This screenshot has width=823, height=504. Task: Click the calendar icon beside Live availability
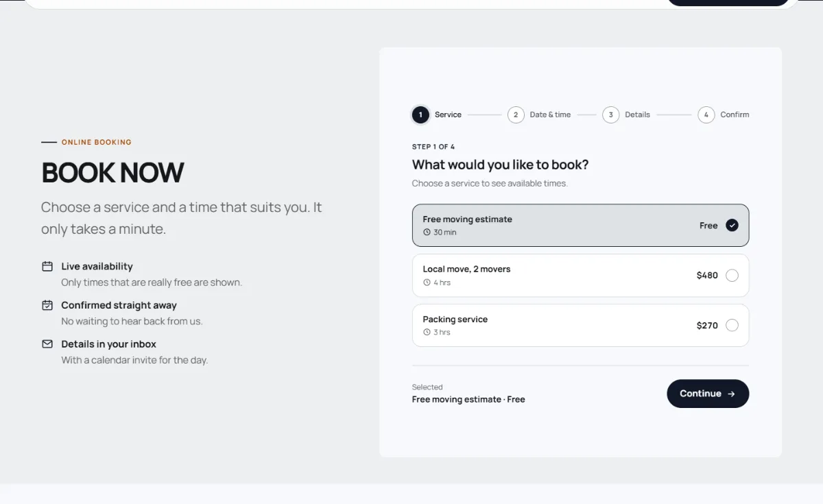coord(47,266)
